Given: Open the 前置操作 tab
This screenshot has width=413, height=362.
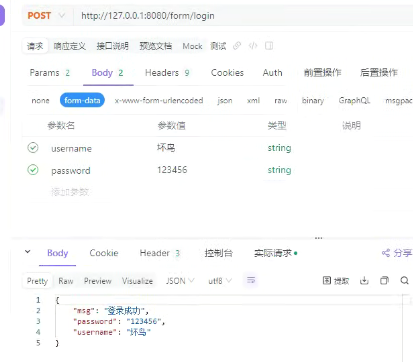Looking at the screenshot, I should point(322,73).
